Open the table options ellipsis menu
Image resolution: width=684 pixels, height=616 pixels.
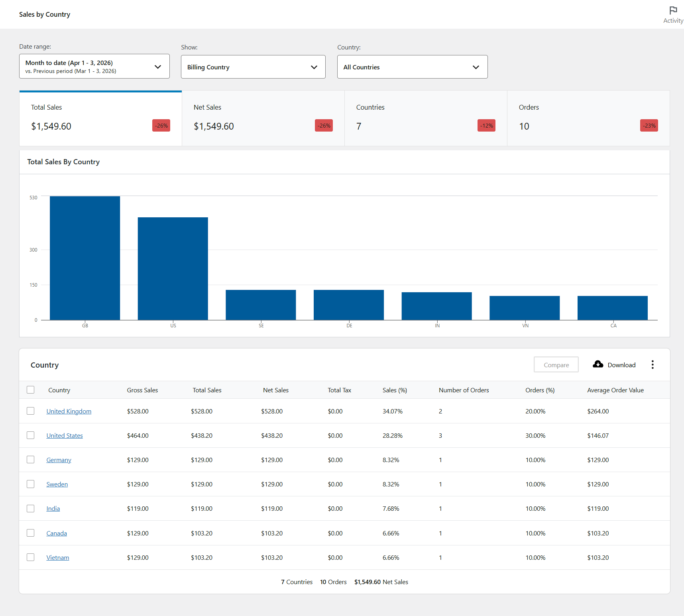coord(653,365)
